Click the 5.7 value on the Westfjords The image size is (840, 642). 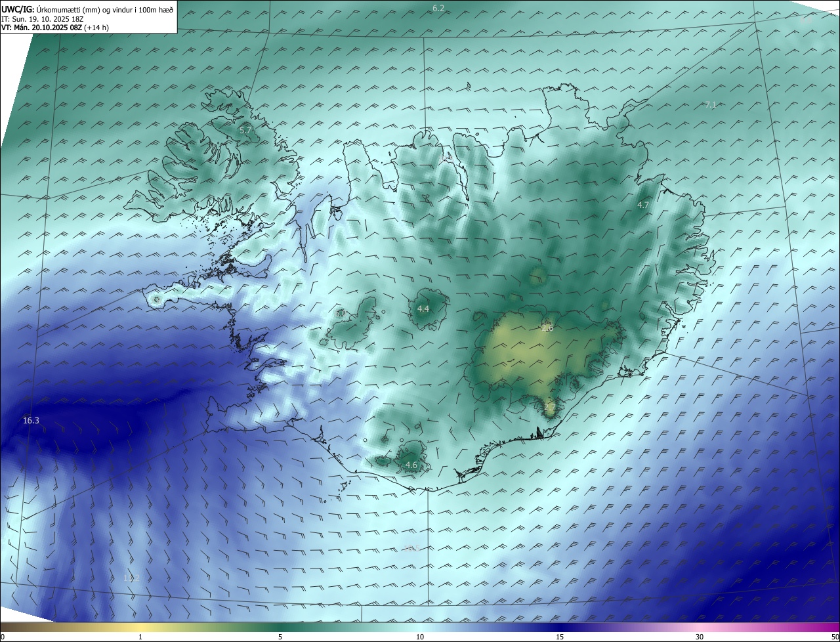[x=245, y=131]
